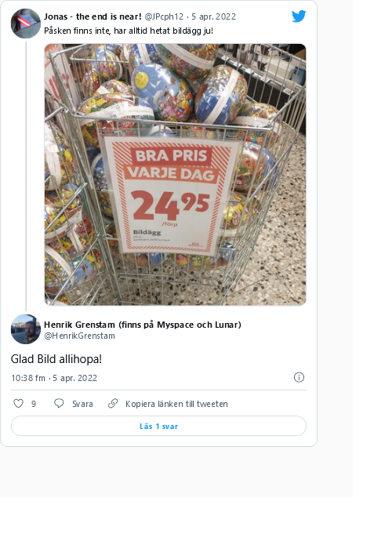Click the Svara reply label
Viewport: 392px width, 552px height.
82,404
